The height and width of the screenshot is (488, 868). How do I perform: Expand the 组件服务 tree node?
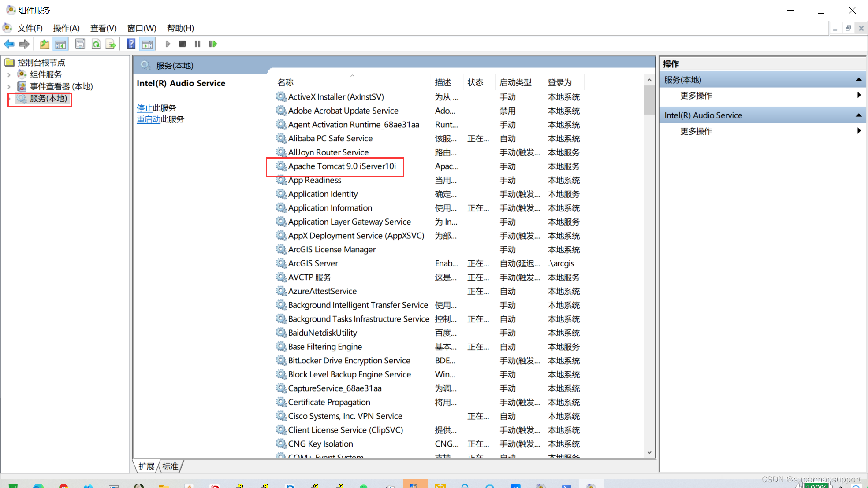(x=9, y=74)
